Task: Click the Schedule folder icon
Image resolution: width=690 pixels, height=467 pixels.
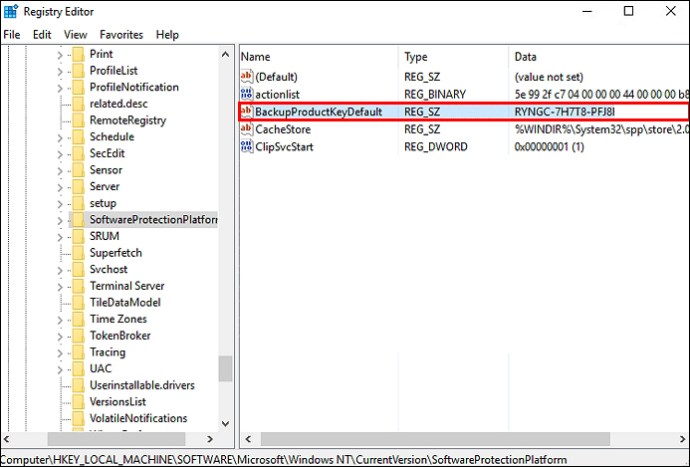Action: pos(78,137)
